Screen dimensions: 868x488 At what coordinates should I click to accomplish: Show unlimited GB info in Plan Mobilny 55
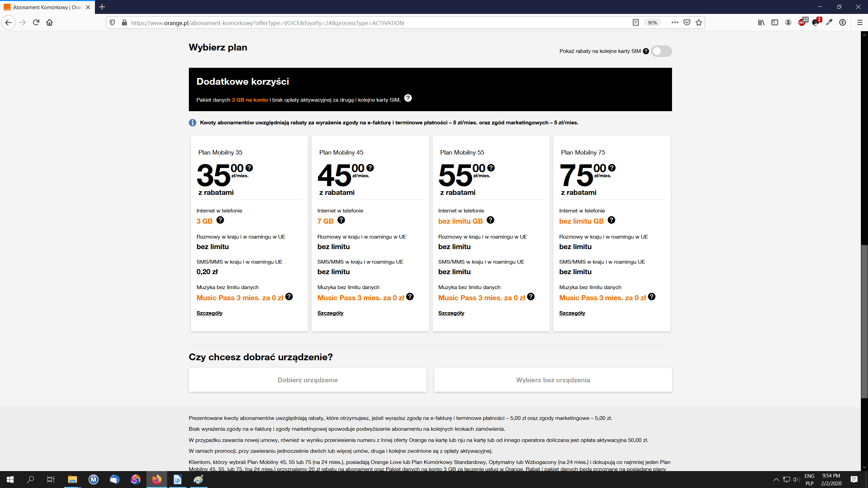click(x=490, y=220)
